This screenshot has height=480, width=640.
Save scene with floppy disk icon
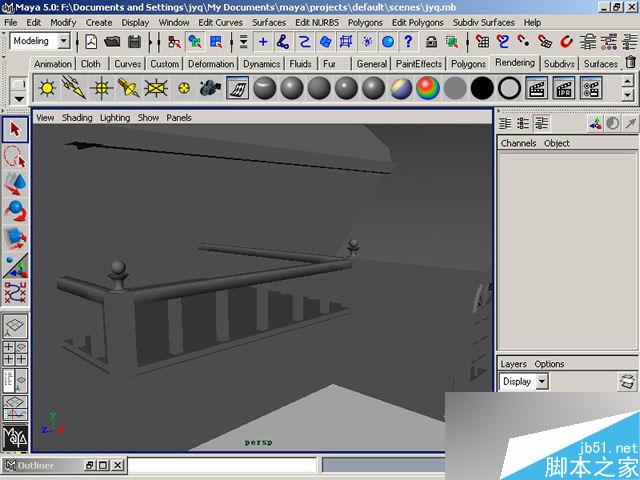click(x=134, y=42)
